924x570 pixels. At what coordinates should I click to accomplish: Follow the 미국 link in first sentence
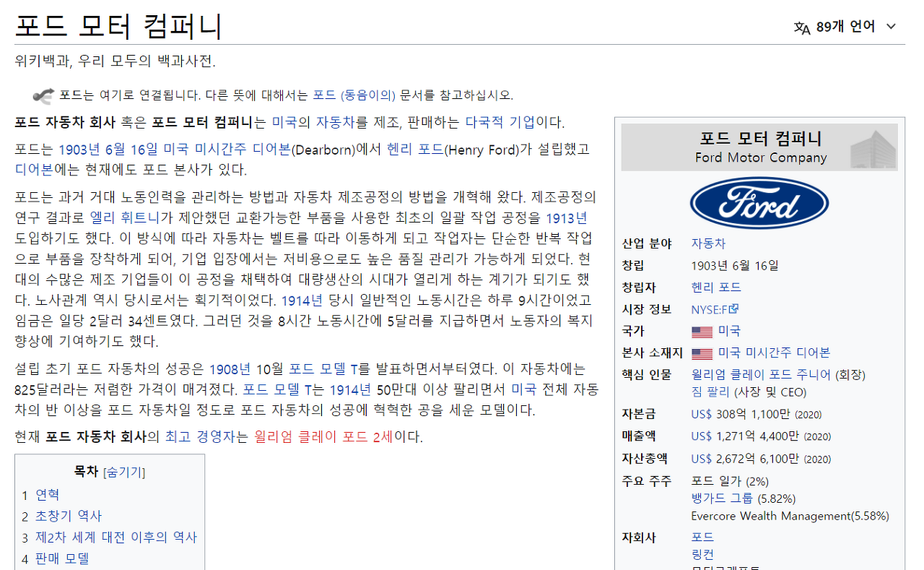point(285,122)
